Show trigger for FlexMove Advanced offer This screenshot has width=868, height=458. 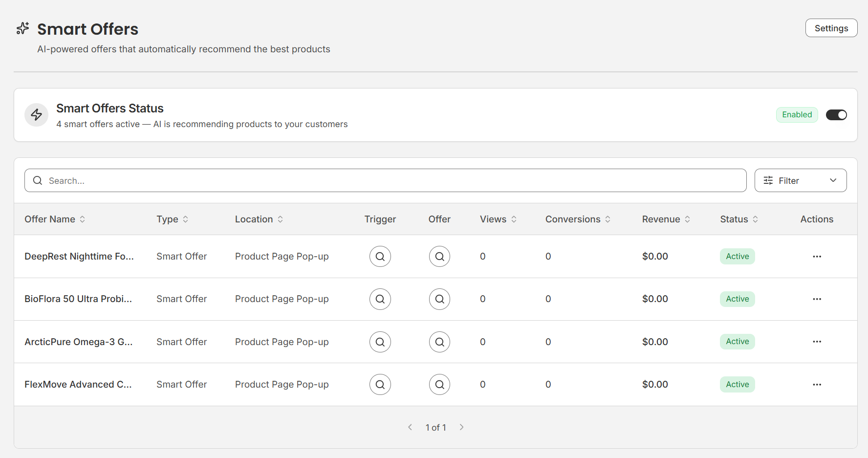(x=380, y=384)
